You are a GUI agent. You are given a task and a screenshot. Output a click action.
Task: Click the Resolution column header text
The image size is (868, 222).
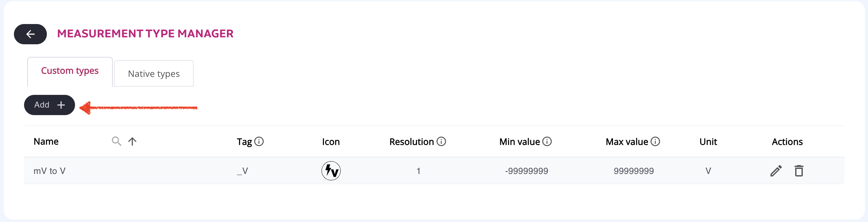coord(412,142)
